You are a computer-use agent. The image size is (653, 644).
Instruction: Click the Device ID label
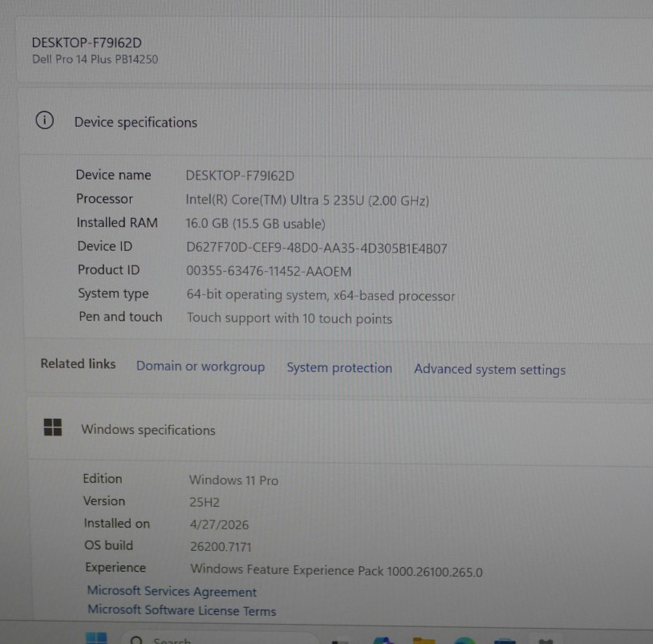105,246
